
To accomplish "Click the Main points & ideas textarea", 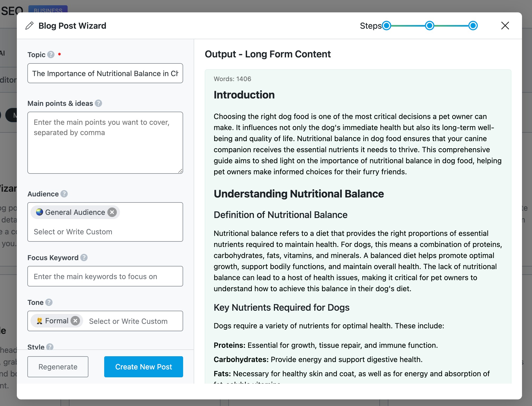I will (x=105, y=143).
